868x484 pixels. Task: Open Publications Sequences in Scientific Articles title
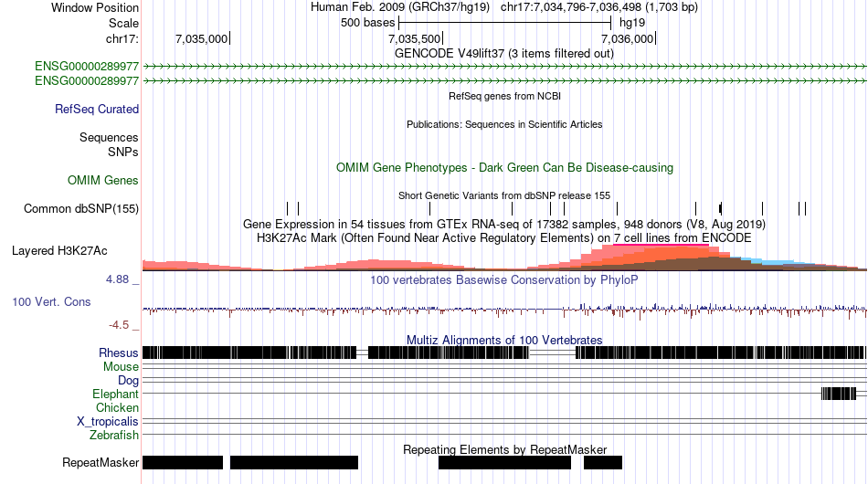[x=504, y=124]
